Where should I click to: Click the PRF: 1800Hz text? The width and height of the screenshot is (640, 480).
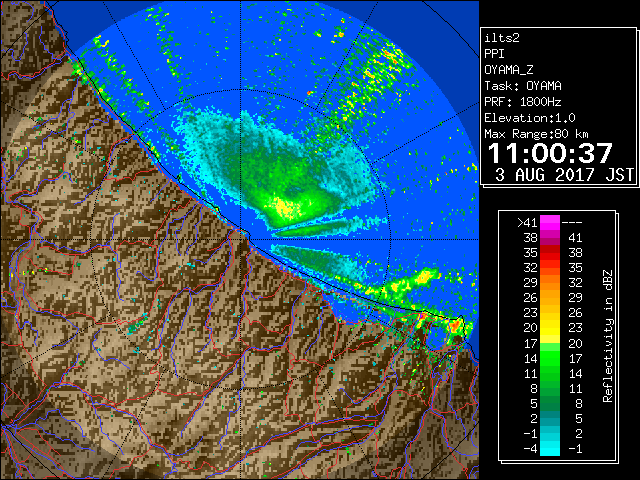point(523,102)
